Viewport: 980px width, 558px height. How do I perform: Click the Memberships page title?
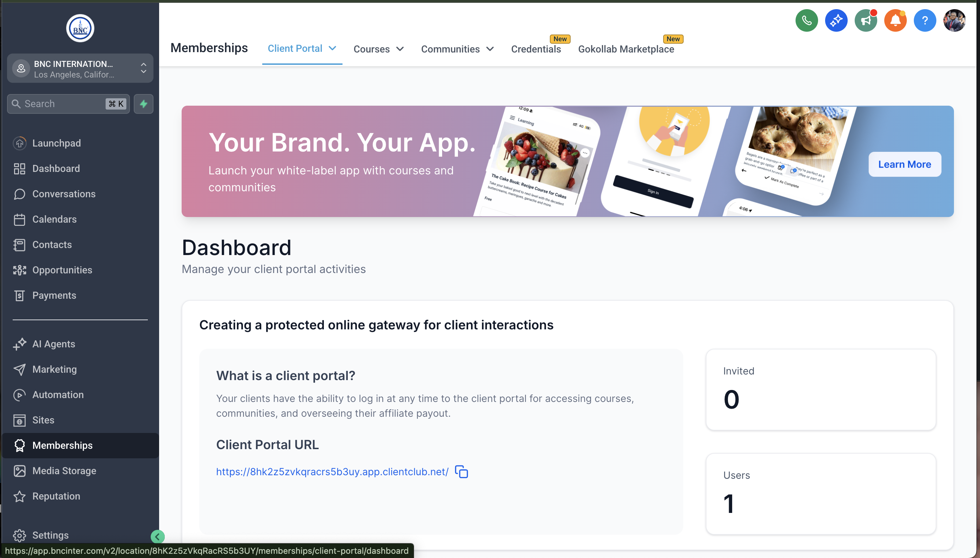coord(209,48)
